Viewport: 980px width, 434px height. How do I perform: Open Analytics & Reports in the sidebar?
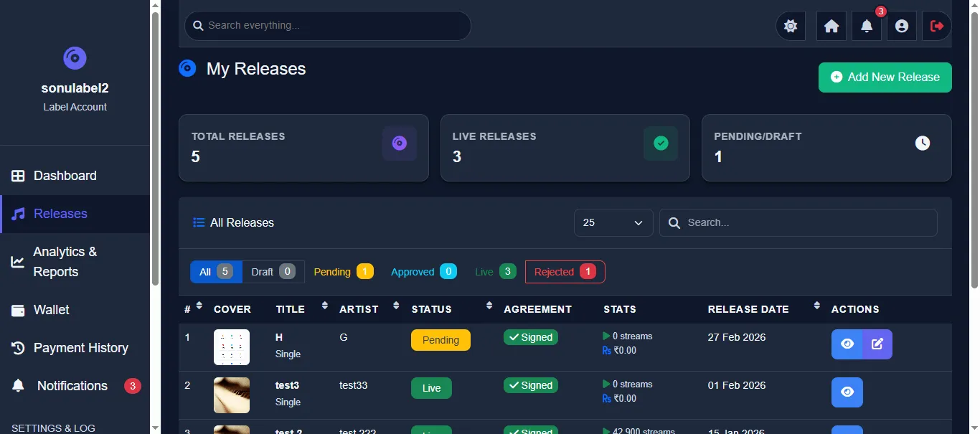coord(75,262)
